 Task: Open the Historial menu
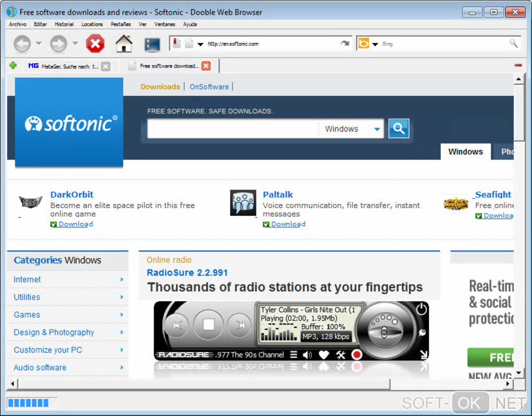(64, 25)
